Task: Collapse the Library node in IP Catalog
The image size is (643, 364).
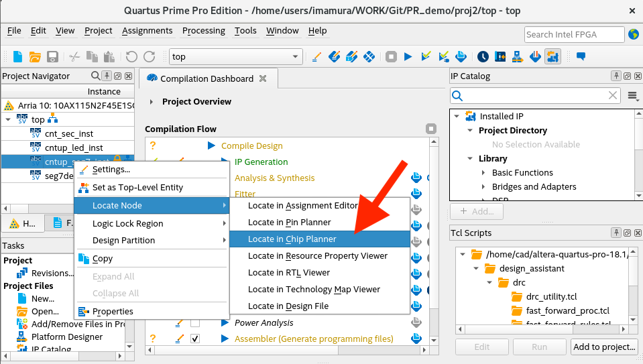Action: pos(471,158)
